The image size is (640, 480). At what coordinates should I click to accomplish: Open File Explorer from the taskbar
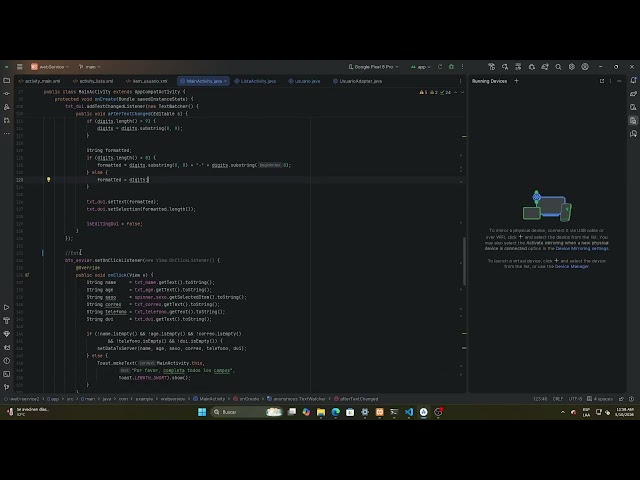[321, 412]
